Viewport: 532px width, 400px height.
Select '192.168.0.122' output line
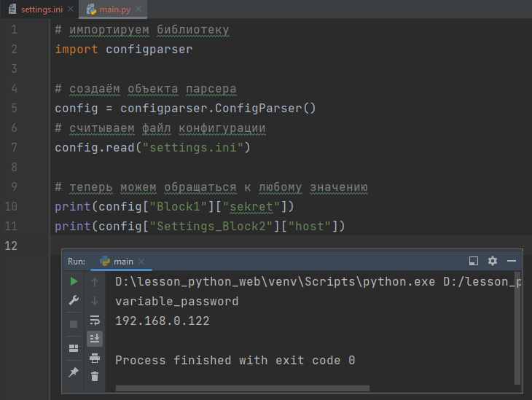(163, 321)
